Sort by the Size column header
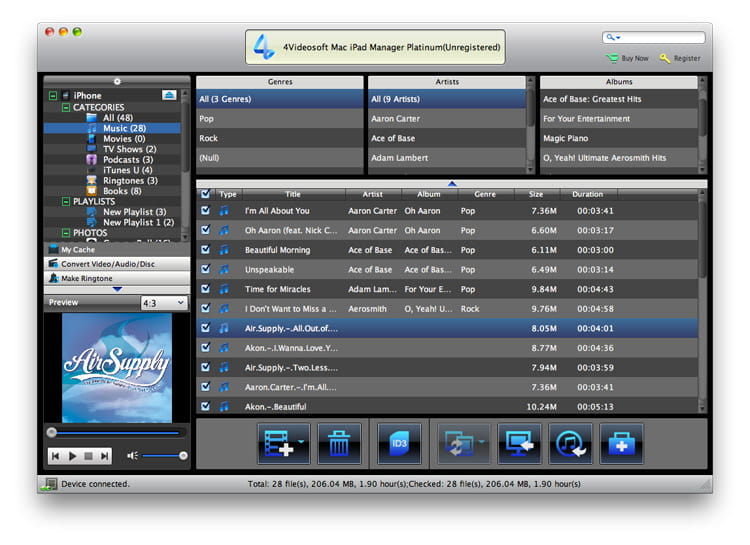 pos(536,194)
